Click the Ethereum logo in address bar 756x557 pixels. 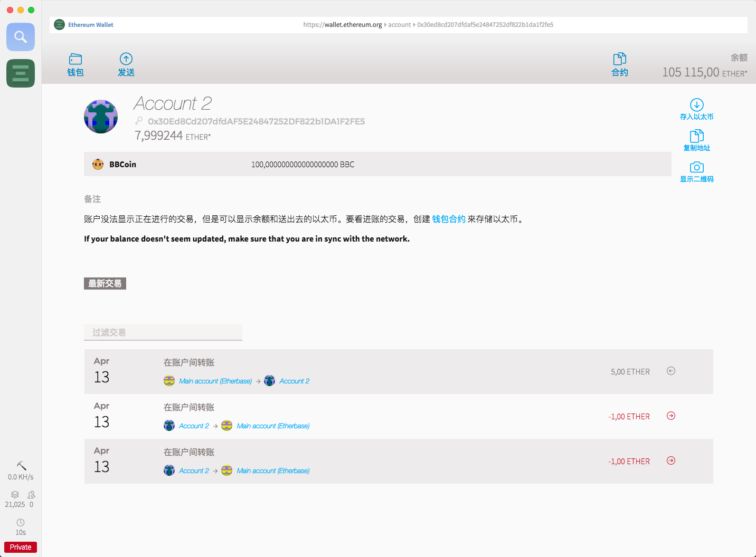pos(60,24)
